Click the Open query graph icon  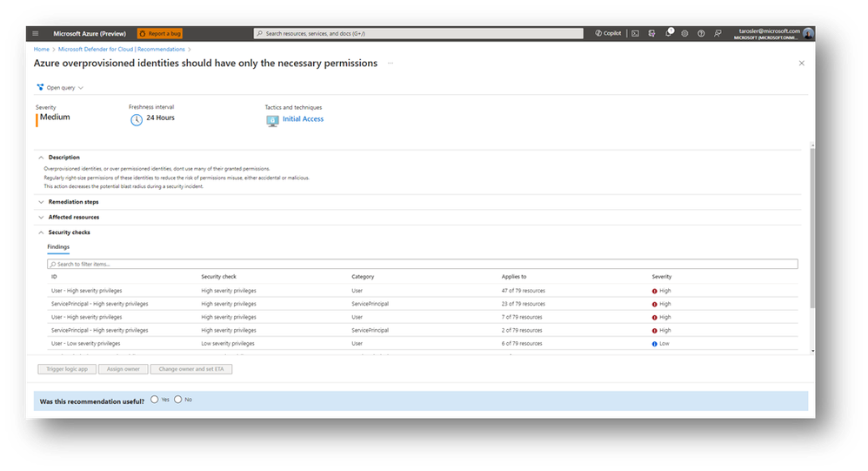point(40,88)
